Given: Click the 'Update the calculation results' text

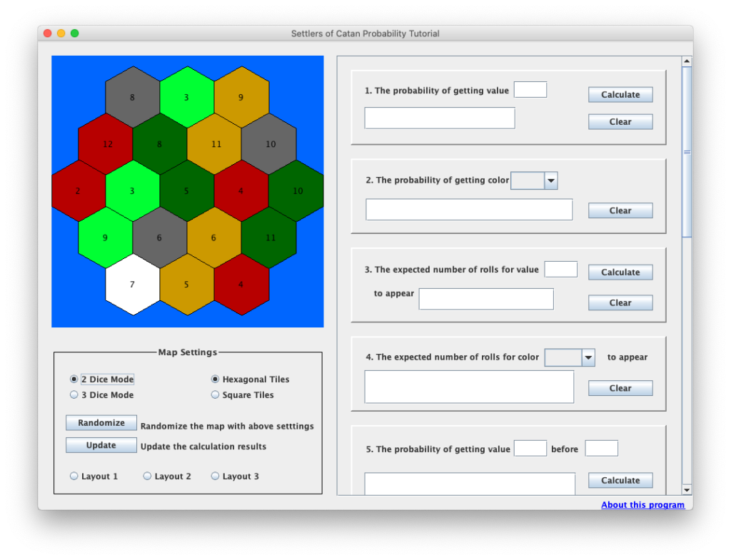Looking at the screenshot, I should tap(203, 447).
